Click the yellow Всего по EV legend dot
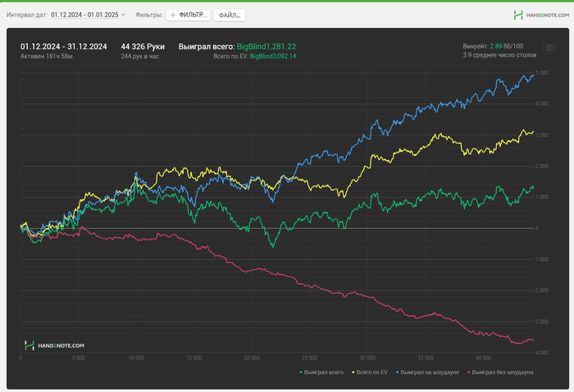The image size is (574, 392). pos(353,372)
